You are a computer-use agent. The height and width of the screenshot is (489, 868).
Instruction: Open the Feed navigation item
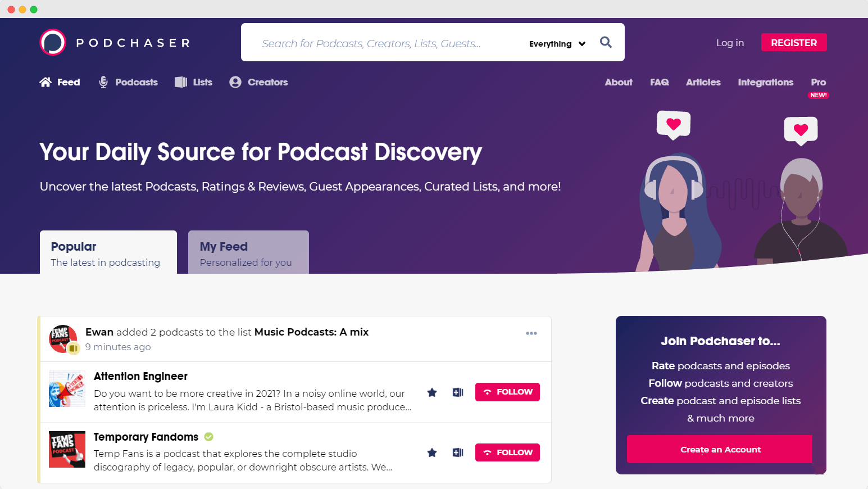(60, 82)
